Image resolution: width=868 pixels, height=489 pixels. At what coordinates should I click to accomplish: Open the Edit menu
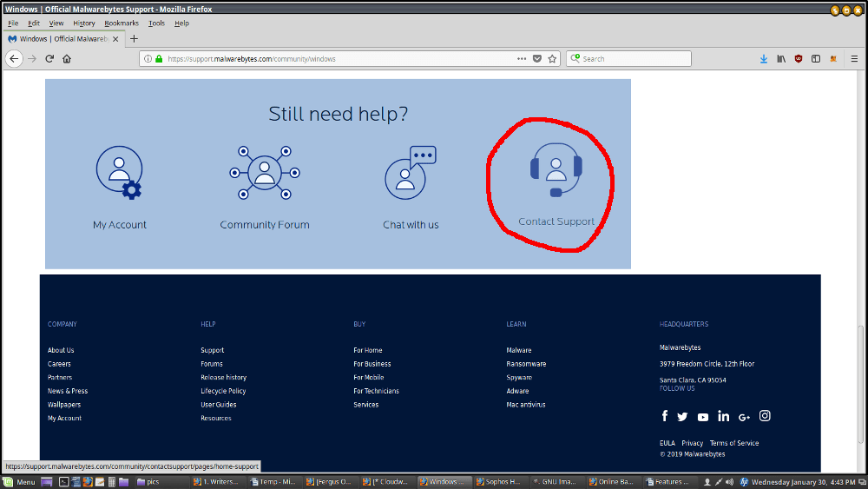pos(34,23)
